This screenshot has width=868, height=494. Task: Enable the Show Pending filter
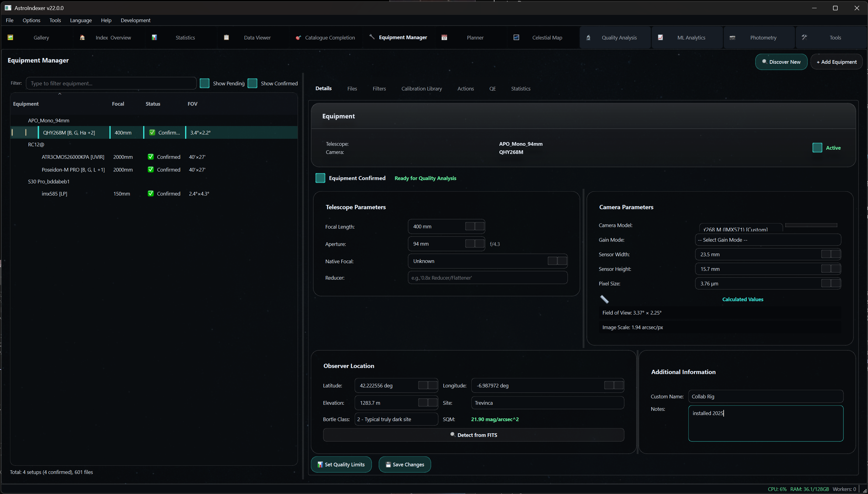click(205, 83)
